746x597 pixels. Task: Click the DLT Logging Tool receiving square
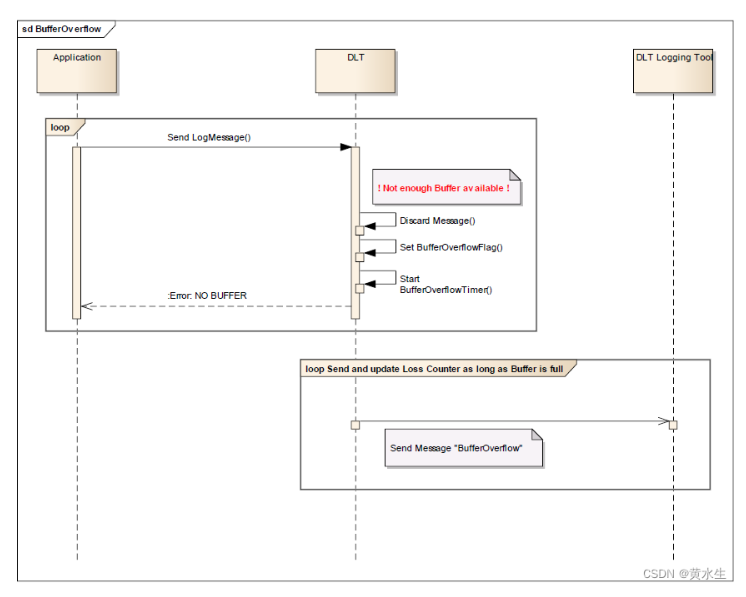673,425
